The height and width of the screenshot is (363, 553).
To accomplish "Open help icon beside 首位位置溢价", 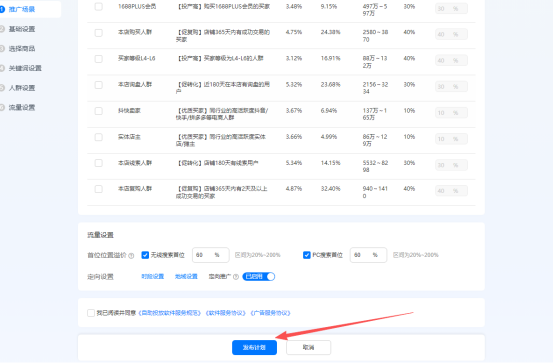I will 131,256.
